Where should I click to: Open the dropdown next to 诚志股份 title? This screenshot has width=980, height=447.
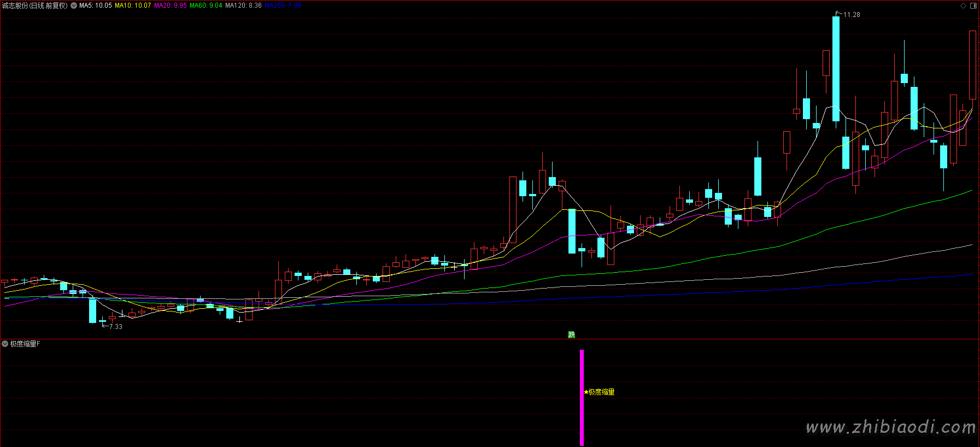(x=74, y=5)
